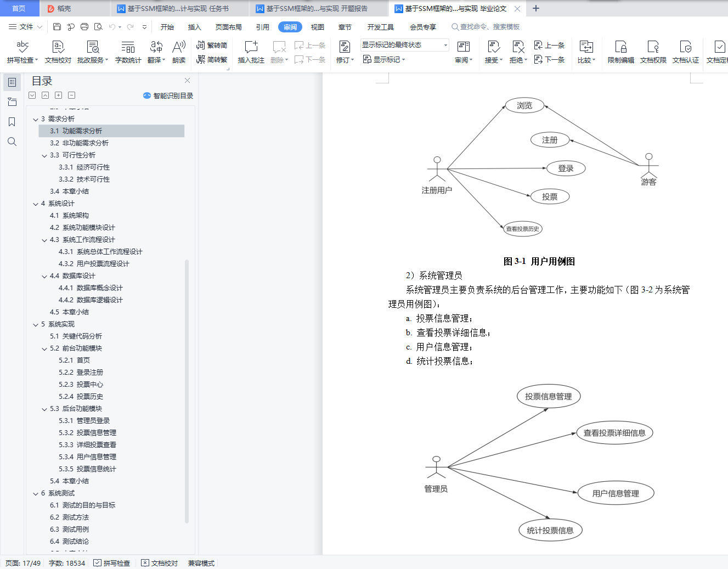The width and height of the screenshot is (728, 569).
Task: Click the outline panel vertical scrollbar
Action: coord(187,391)
